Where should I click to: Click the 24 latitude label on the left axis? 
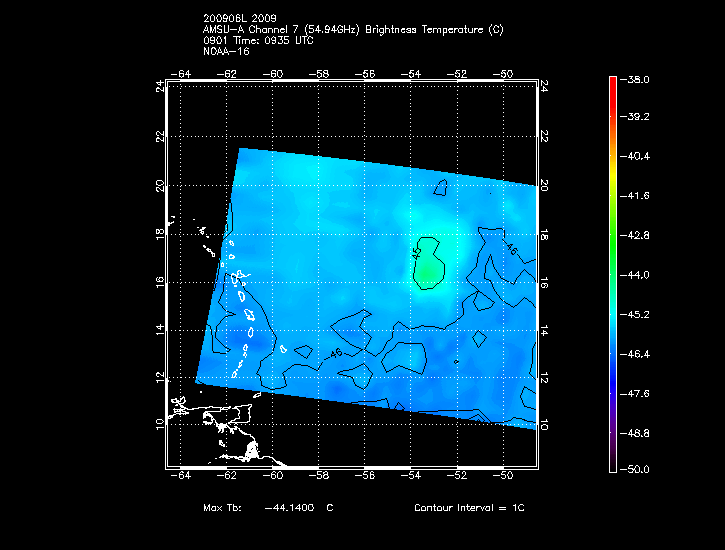coord(159,87)
